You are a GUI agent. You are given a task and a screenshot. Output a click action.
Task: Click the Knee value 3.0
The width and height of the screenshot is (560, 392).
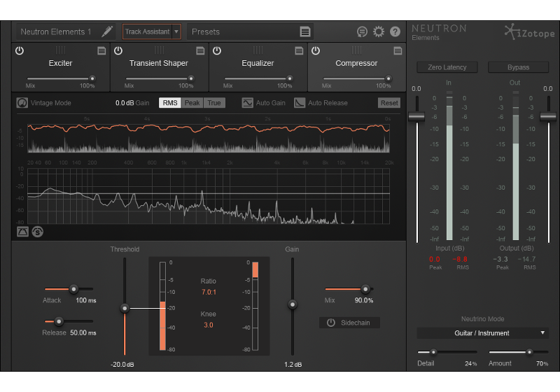pyautogui.click(x=208, y=325)
